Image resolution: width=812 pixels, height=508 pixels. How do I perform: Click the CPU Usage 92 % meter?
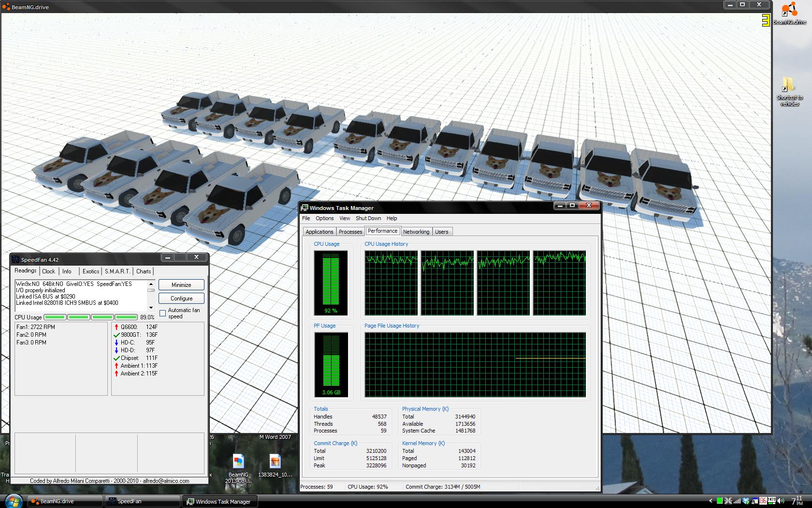pos(331,283)
